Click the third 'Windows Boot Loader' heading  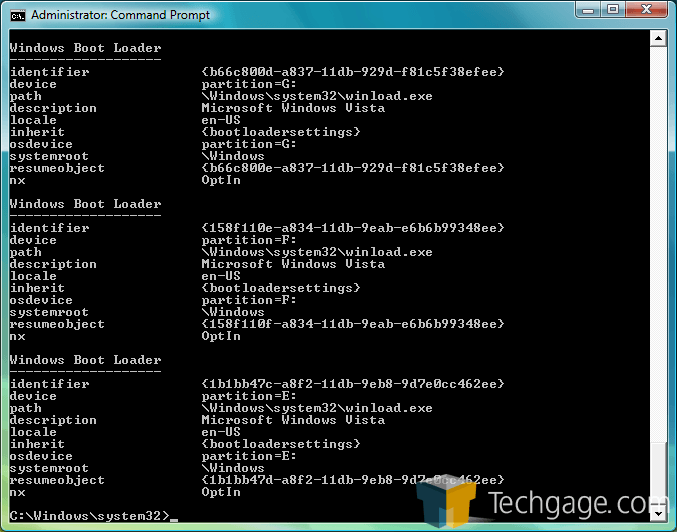tap(85, 360)
